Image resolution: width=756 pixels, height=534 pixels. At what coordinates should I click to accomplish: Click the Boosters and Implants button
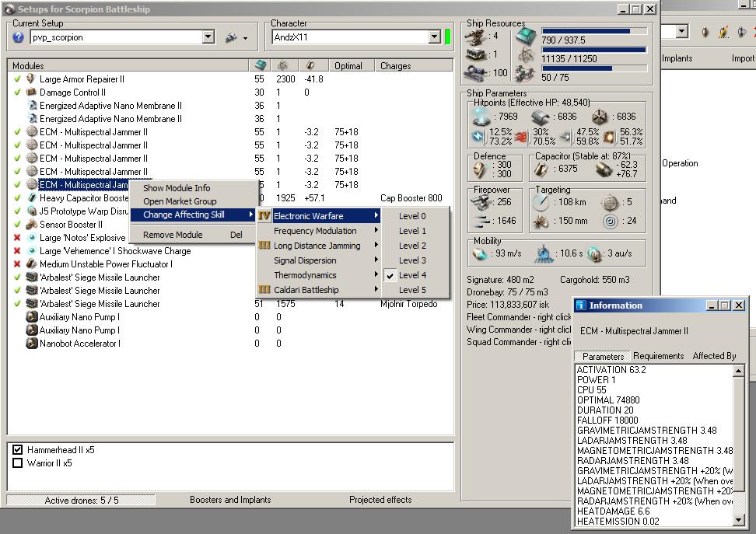[x=230, y=500]
